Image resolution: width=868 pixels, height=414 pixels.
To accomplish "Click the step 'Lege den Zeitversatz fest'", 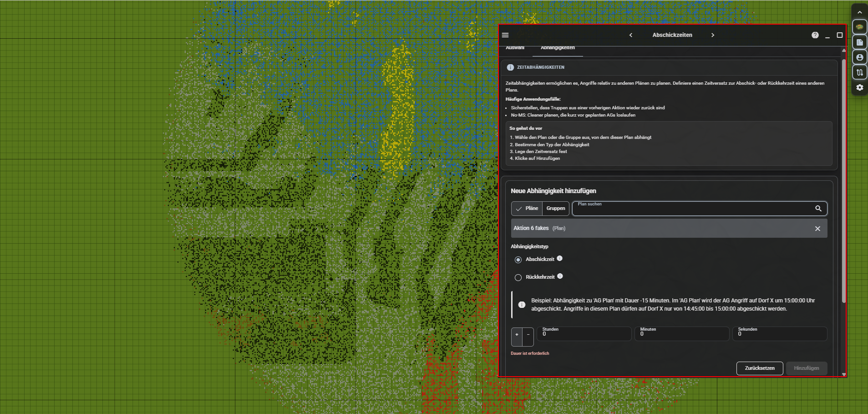I will point(541,152).
